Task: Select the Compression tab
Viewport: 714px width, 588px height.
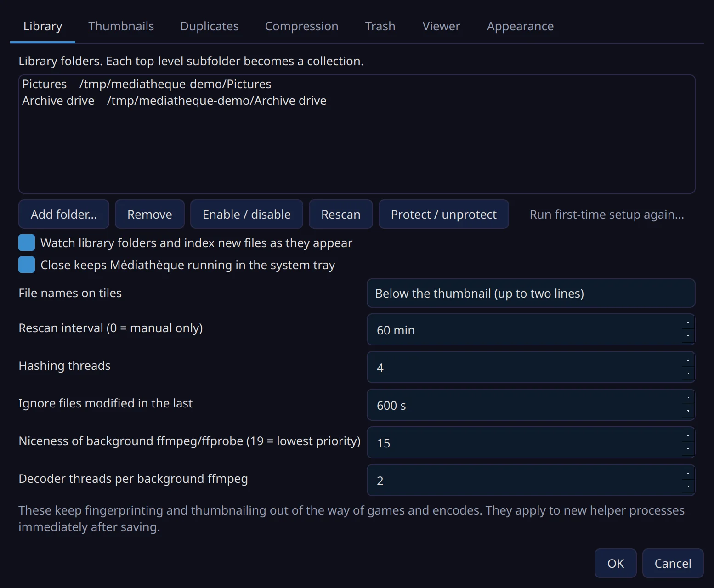Action: (302, 26)
